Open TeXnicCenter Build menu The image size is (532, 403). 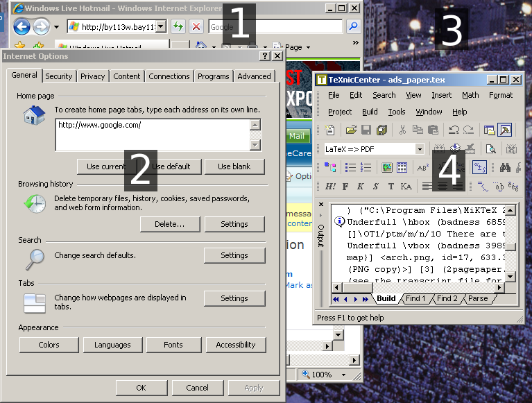(x=370, y=112)
